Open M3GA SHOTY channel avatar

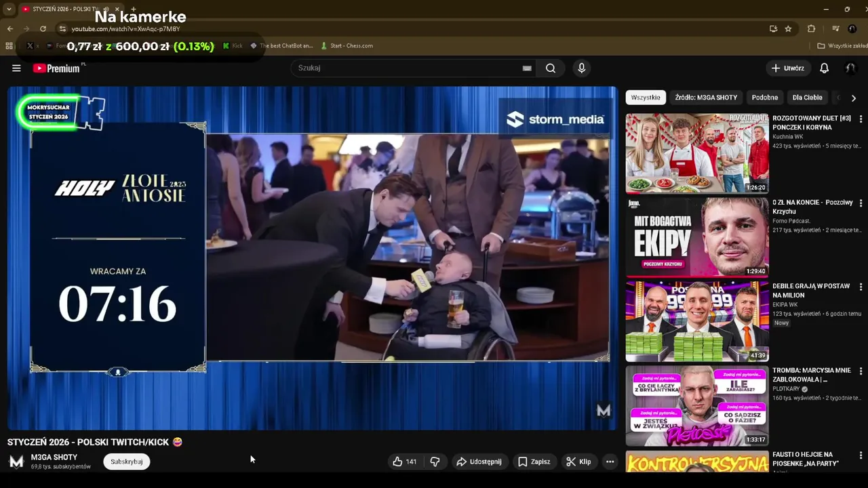click(16, 462)
